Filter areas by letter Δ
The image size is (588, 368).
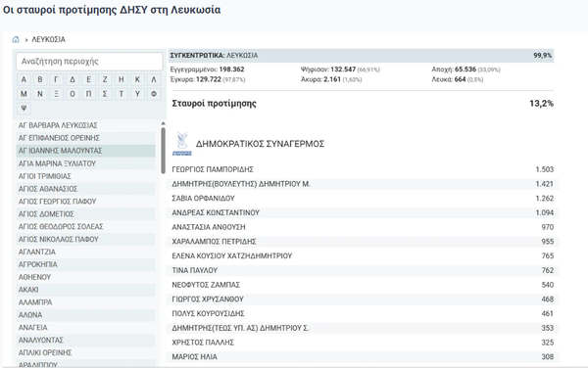[x=73, y=79]
